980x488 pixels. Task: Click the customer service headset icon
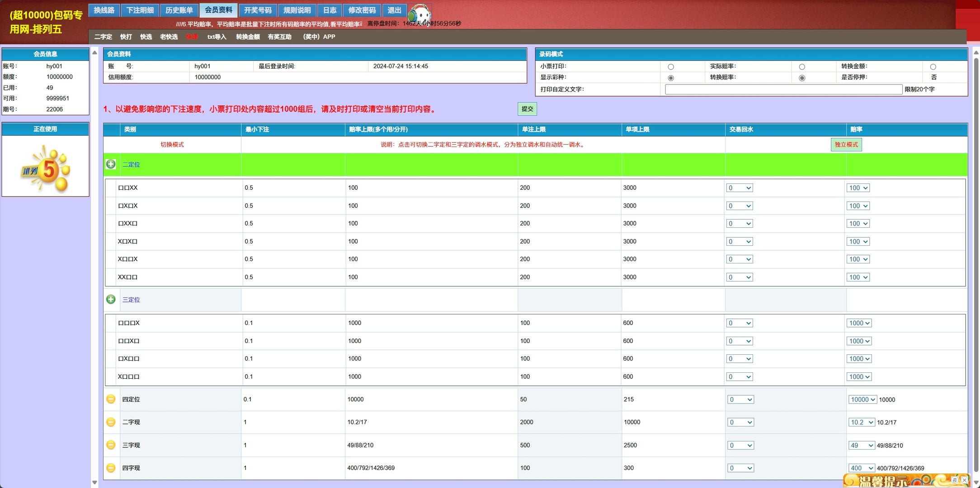pos(420,14)
